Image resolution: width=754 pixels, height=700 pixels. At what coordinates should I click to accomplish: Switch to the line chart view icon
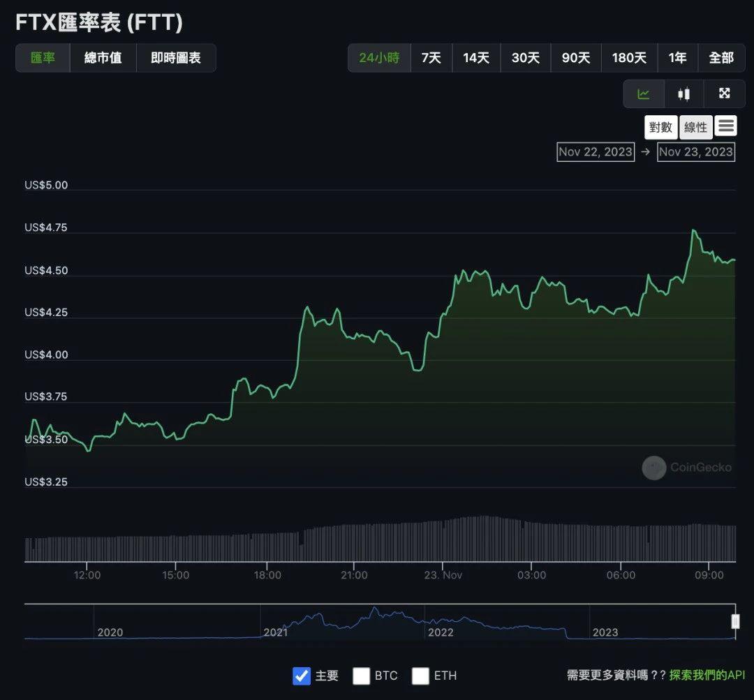tap(643, 93)
